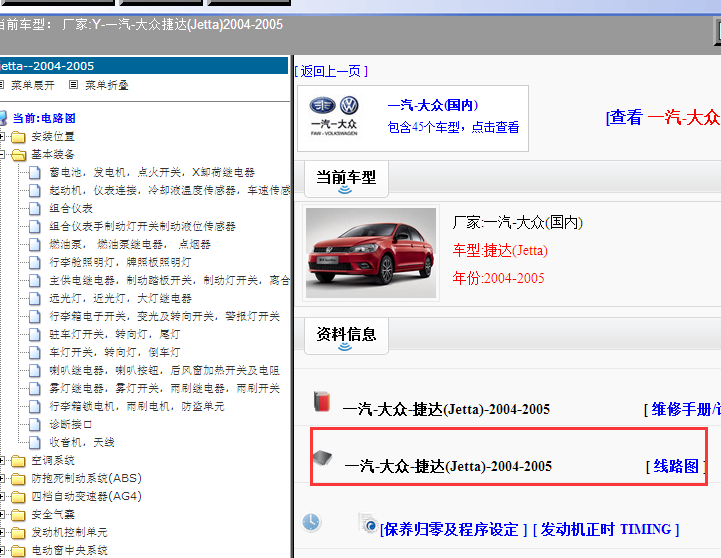The height and width of the screenshot is (558, 721).
Task: Open 车灯开关，转向灯，倒车灯 entry
Action: [x=114, y=353]
